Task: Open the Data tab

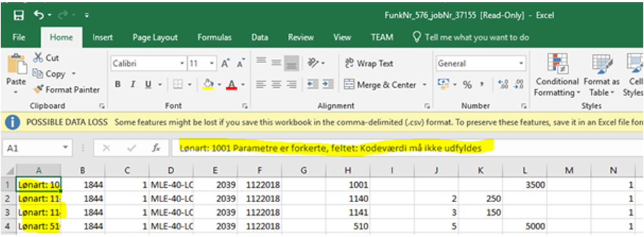Action: (x=259, y=37)
